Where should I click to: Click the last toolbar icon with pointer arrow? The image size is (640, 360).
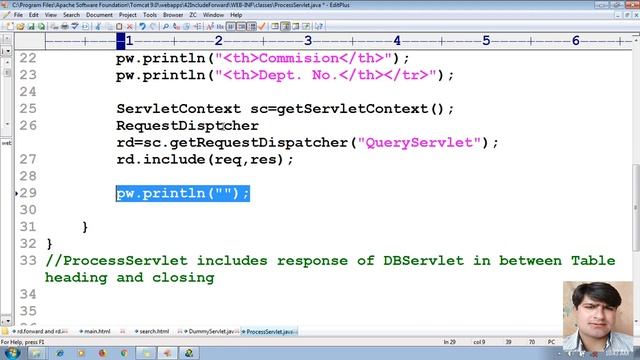tap(319, 27)
